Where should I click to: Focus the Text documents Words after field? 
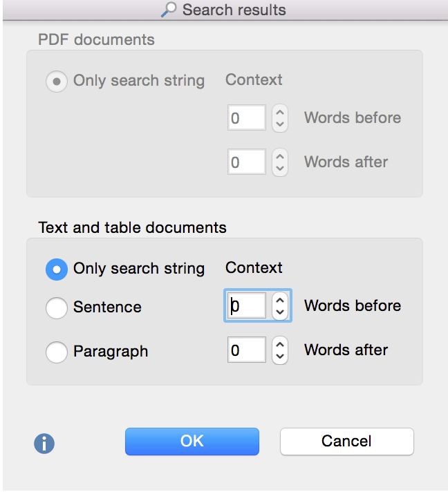(x=247, y=350)
